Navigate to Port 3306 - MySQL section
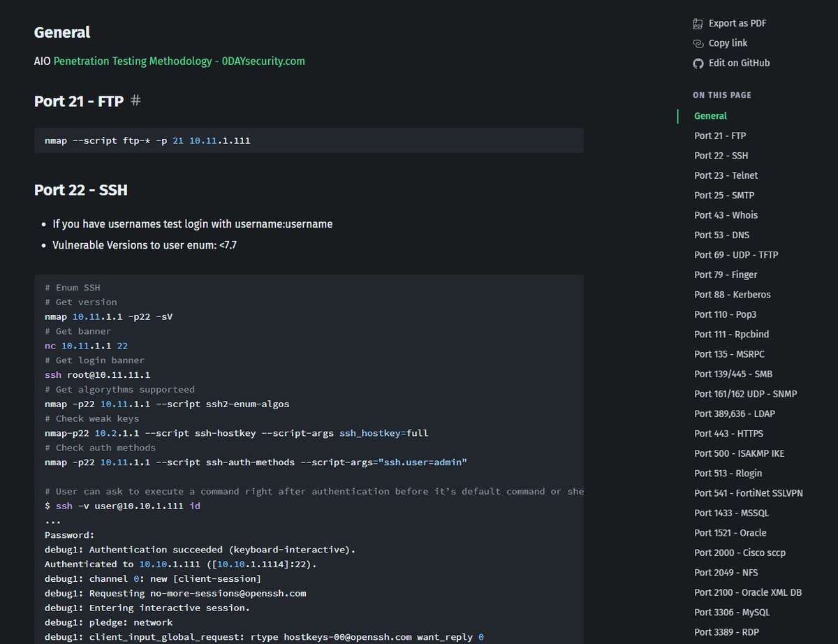 (x=730, y=612)
